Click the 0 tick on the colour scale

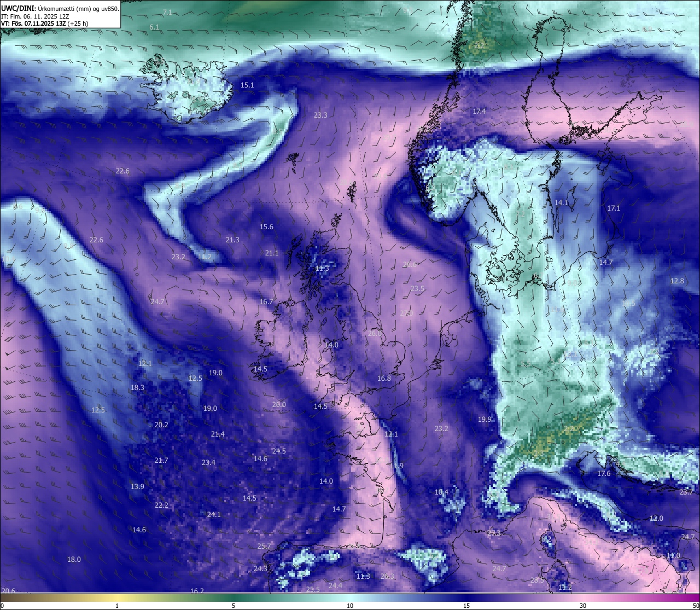[2, 606]
